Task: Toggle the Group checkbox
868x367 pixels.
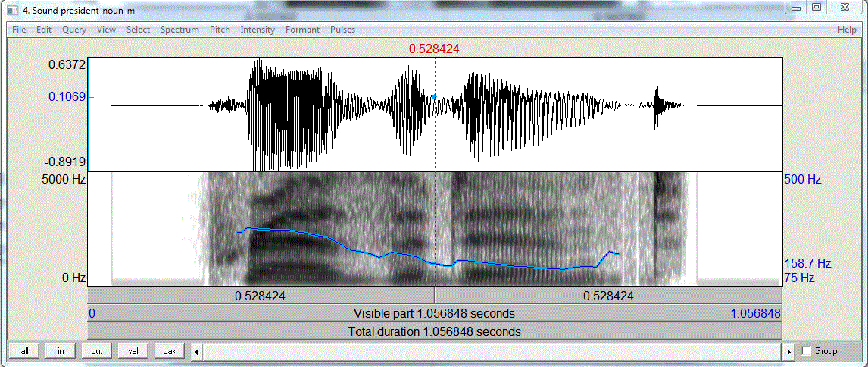Action: pyautogui.click(x=807, y=351)
